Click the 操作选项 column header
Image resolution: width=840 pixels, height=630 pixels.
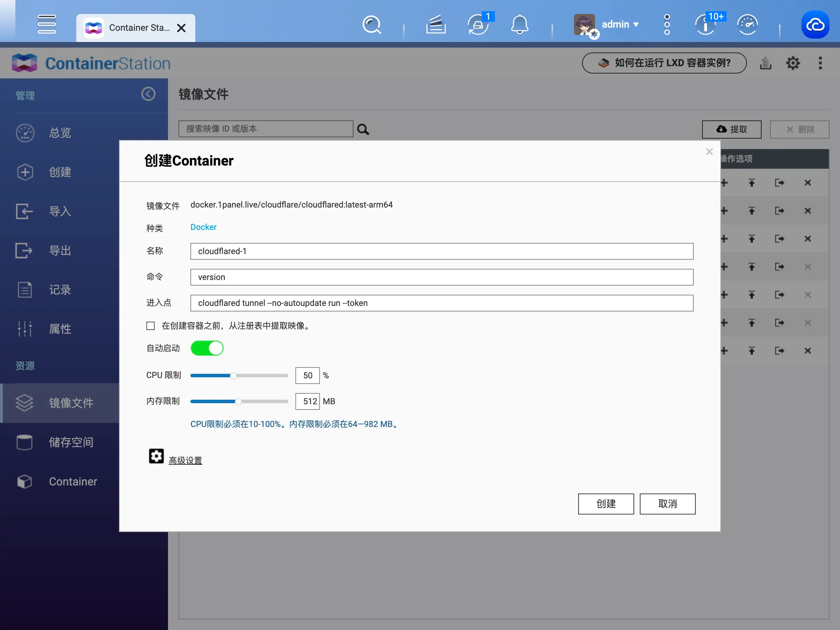(736, 159)
